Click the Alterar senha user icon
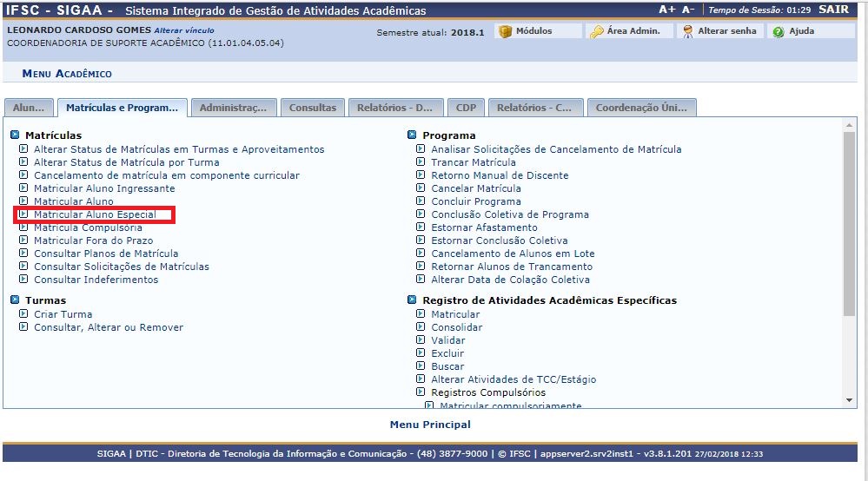Viewport: 868px width, 481px height. click(x=687, y=31)
